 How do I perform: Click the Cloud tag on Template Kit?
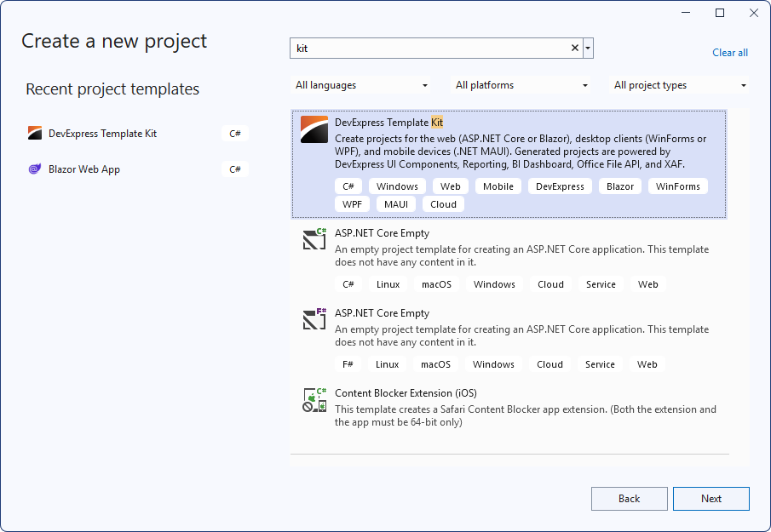[x=443, y=204]
